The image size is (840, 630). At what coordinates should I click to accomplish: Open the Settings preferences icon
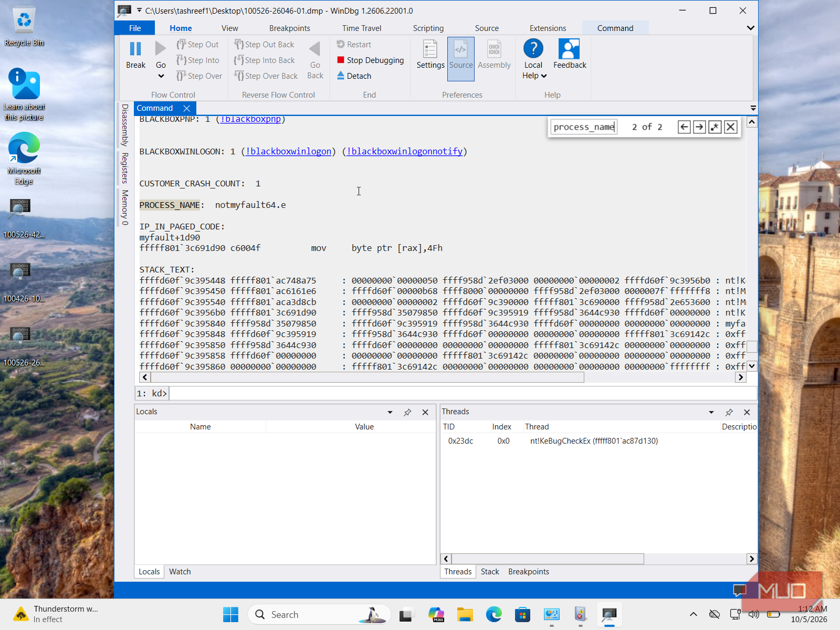pyautogui.click(x=430, y=49)
